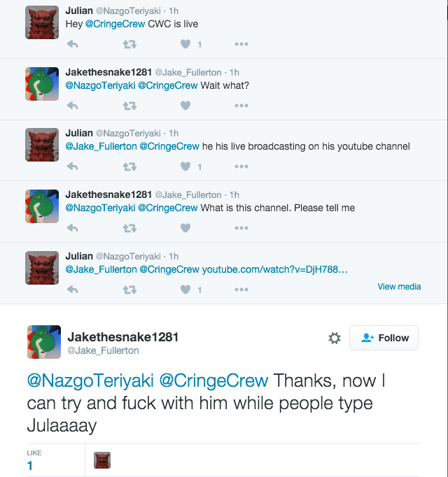This screenshot has width=448, height=477.
Task: Open the youtube.com/watch?v=DjH788 link
Action: point(274,269)
